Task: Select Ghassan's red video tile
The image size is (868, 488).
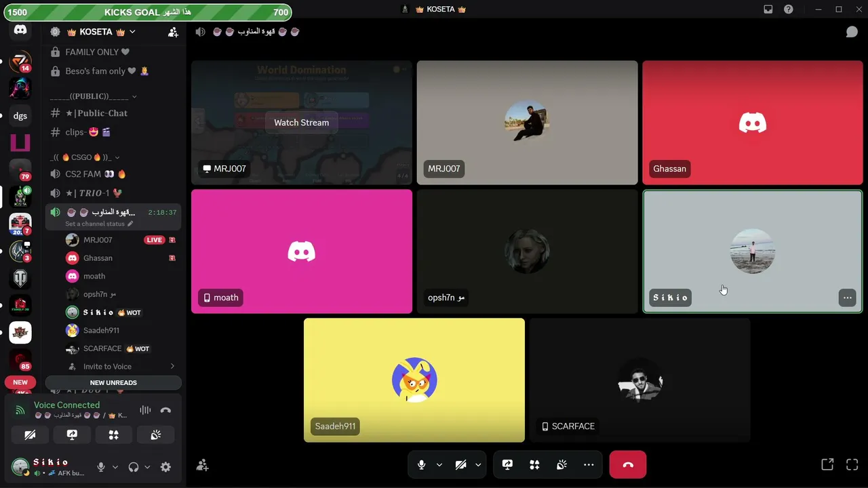Action: tap(753, 123)
